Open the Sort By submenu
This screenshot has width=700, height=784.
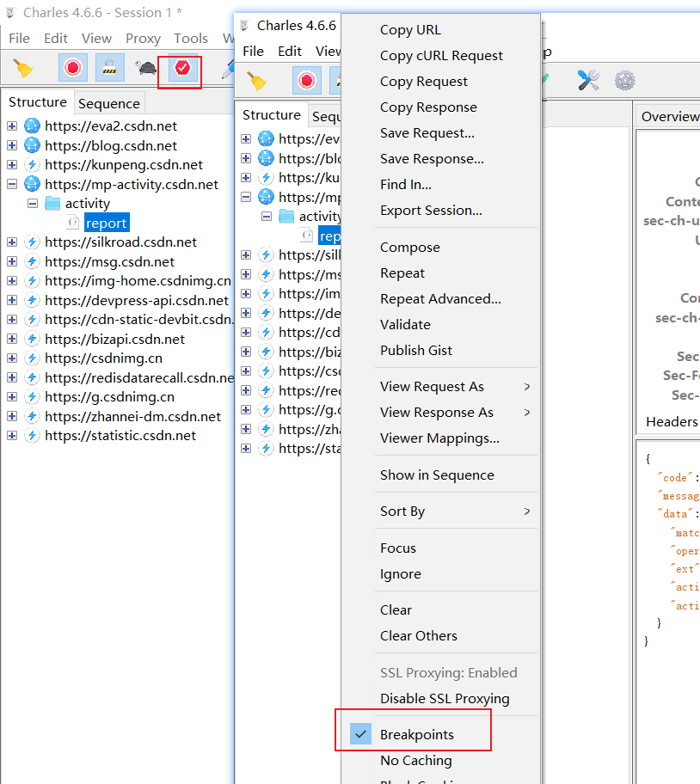(440, 511)
